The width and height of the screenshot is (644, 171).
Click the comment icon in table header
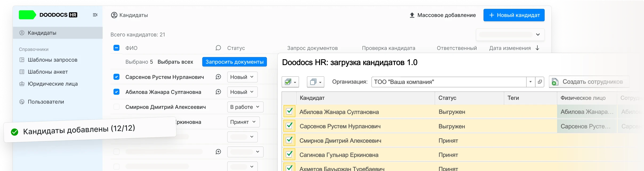pyautogui.click(x=218, y=48)
